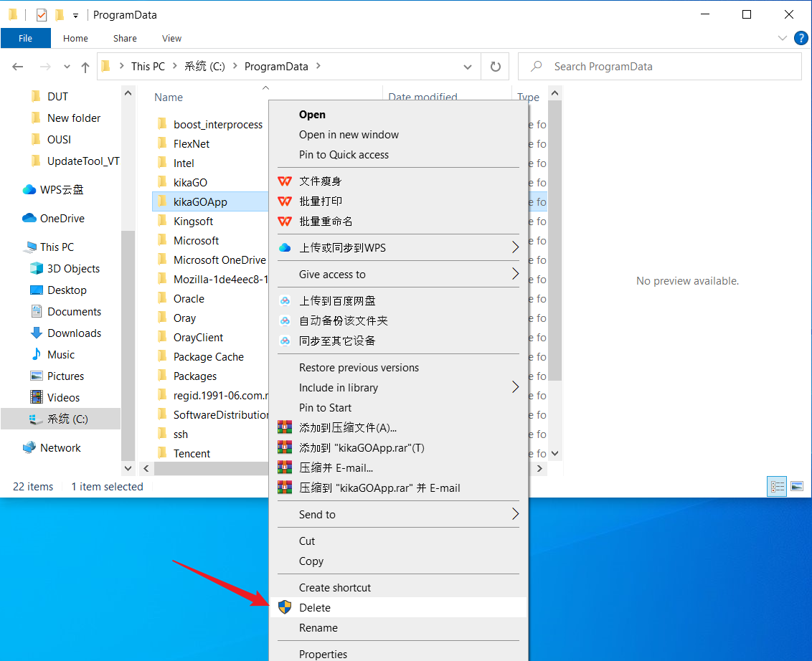Image resolution: width=812 pixels, height=661 pixels.
Task: Select the Downloads item in navigation pane
Action: tap(74, 333)
